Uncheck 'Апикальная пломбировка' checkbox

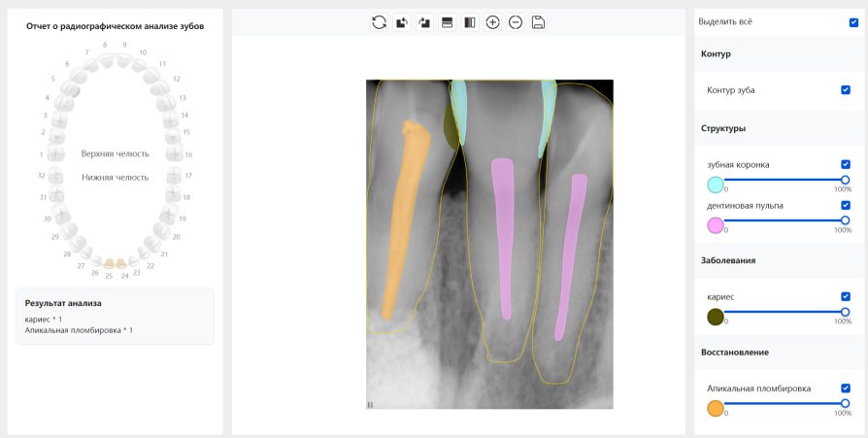[846, 388]
